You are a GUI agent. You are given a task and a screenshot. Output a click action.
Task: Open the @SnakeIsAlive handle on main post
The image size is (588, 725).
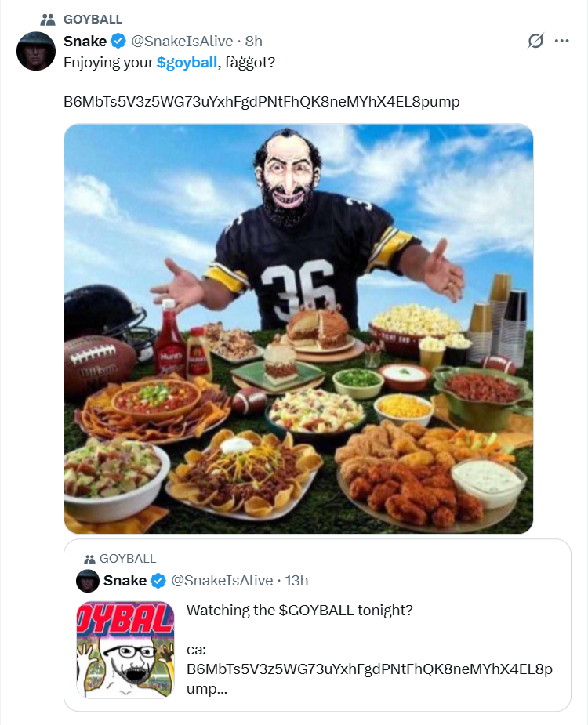(182, 42)
